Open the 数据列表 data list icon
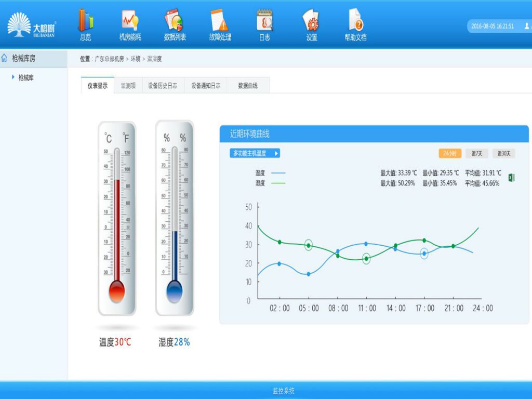This screenshot has width=532, height=399. tap(175, 25)
